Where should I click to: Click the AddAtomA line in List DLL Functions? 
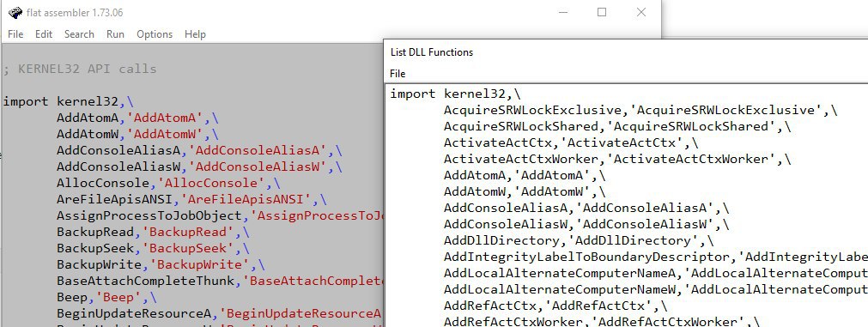coord(525,175)
